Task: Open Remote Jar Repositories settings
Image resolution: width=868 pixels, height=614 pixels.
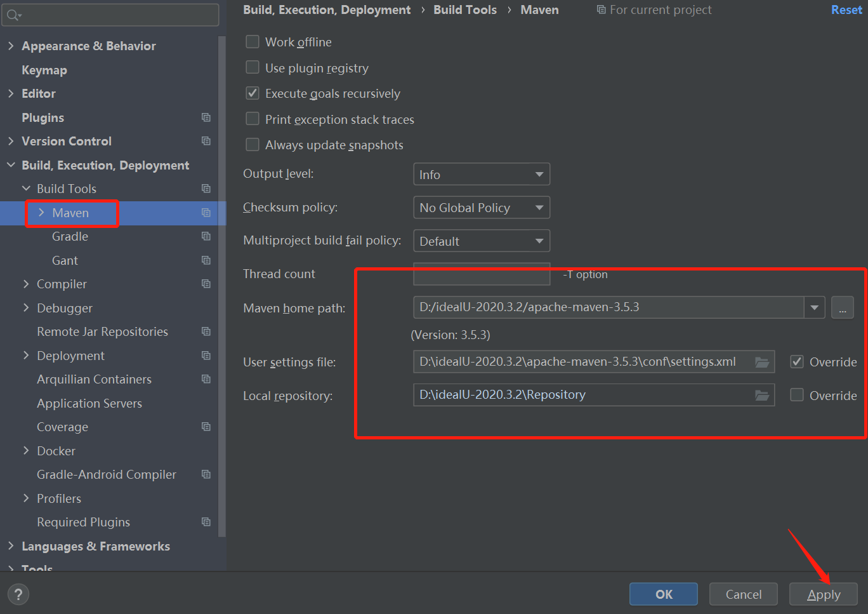Action: point(102,331)
